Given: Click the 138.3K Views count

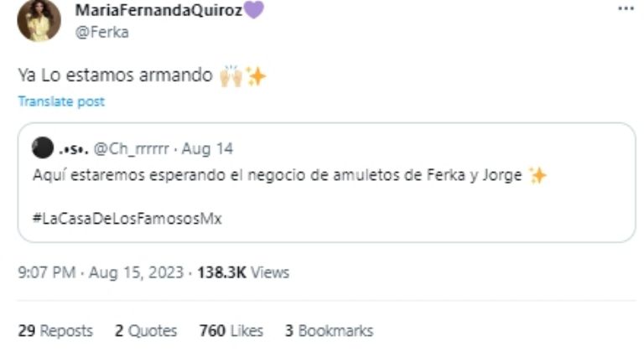Looking at the screenshot, I should (x=243, y=272).
